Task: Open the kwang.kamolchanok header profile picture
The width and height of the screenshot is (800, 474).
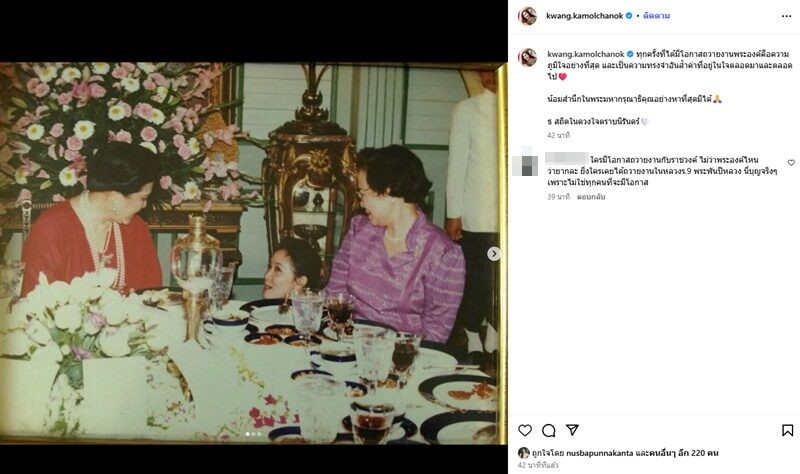Action: pos(528,16)
